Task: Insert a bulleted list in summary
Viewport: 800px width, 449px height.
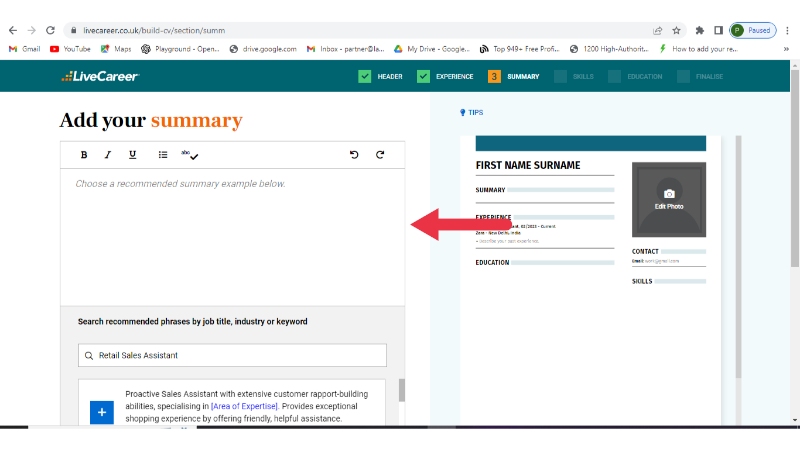Action: click(163, 155)
